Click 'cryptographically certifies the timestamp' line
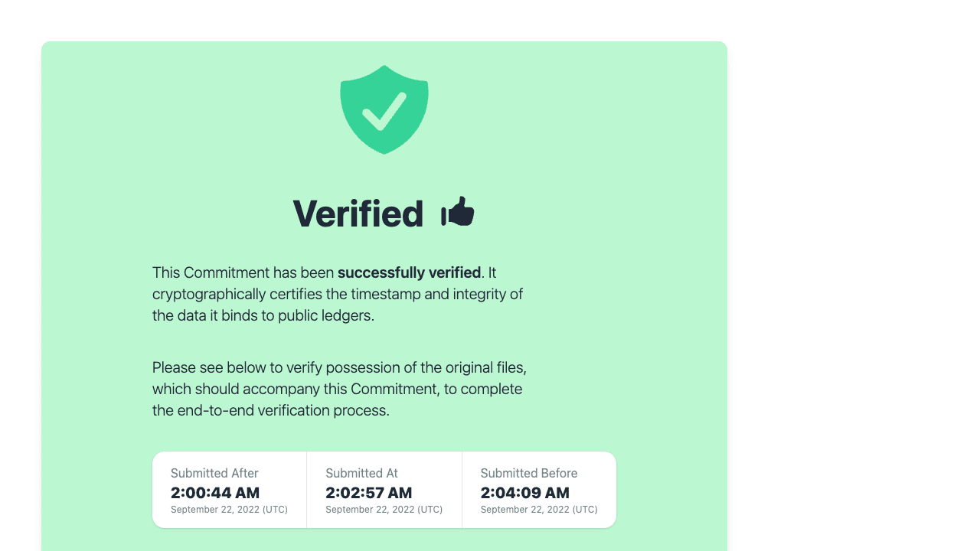 coord(338,294)
